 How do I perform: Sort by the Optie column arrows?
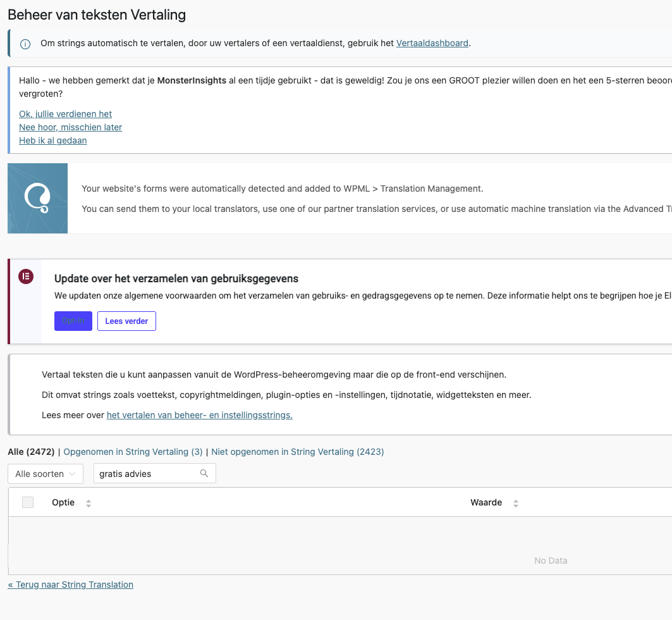point(89,503)
